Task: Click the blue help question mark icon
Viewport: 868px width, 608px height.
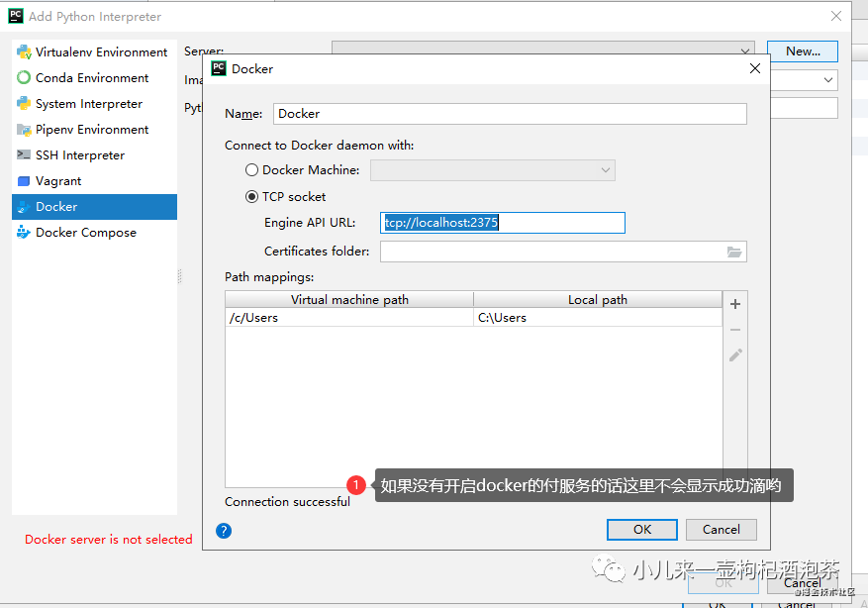Action: pos(224,531)
